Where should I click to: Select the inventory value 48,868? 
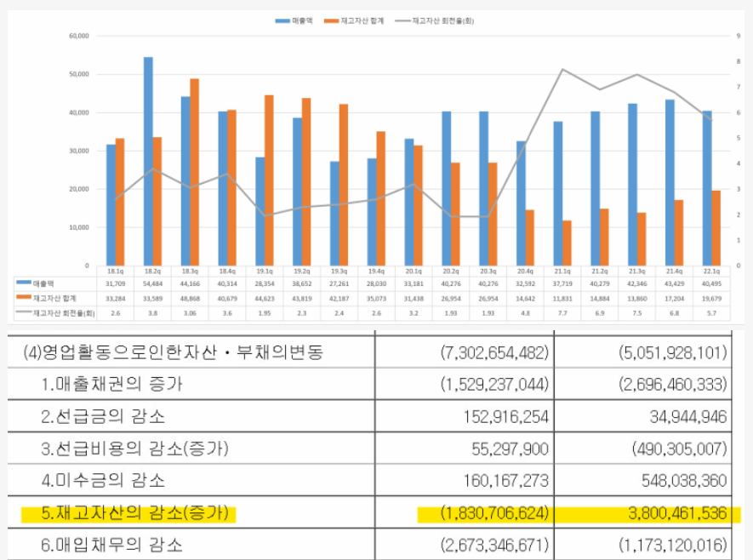point(191,299)
